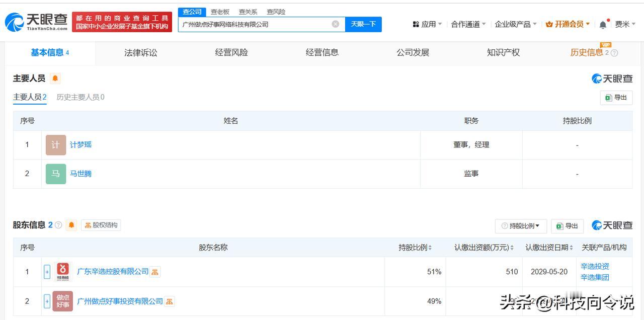Export 主要人员 list with 导出 button
Image resolution: width=644 pixels, height=320 pixels.
tap(616, 98)
